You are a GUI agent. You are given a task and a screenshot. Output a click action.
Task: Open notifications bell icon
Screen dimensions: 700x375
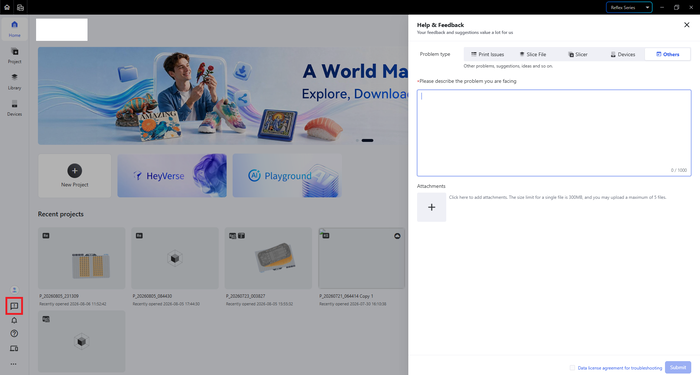pyautogui.click(x=14, y=320)
